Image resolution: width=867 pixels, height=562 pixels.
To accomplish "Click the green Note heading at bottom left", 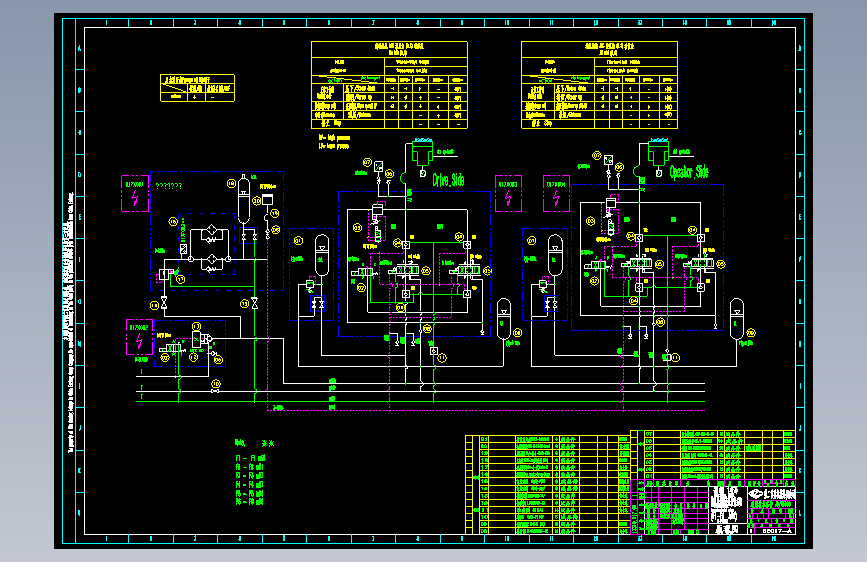I will (240, 443).
